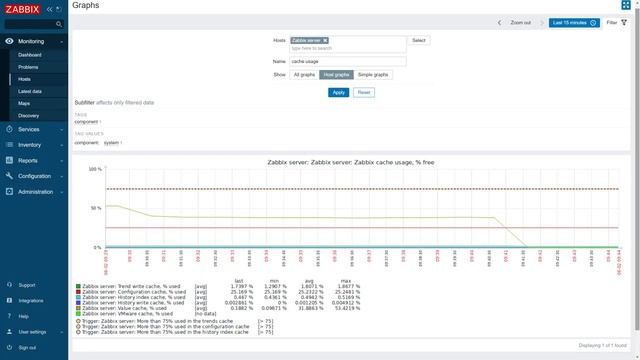Screen dimensions: 640x360
Task: Click the Filter tab label
Action: click(x=611, y=22)
